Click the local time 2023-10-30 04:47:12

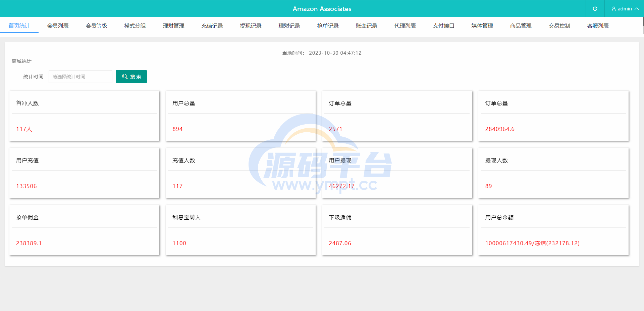pos(335,53)
